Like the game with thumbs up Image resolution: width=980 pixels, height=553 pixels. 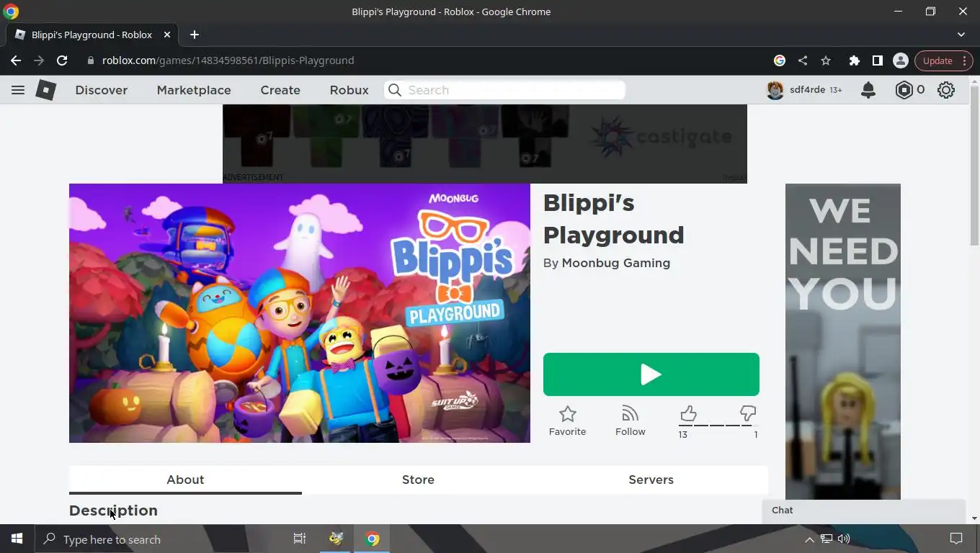coord(688,413)
